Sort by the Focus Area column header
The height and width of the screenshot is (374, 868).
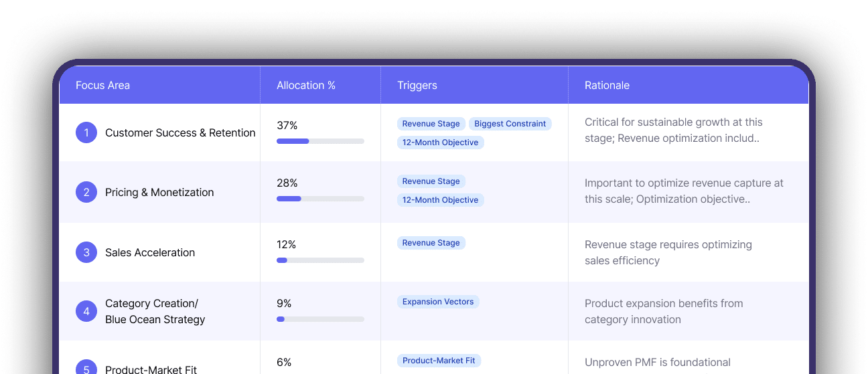[x=102, y=85]
